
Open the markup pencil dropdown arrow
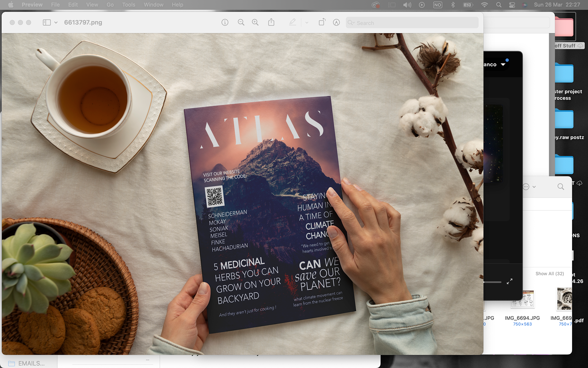tap(307, 23)
